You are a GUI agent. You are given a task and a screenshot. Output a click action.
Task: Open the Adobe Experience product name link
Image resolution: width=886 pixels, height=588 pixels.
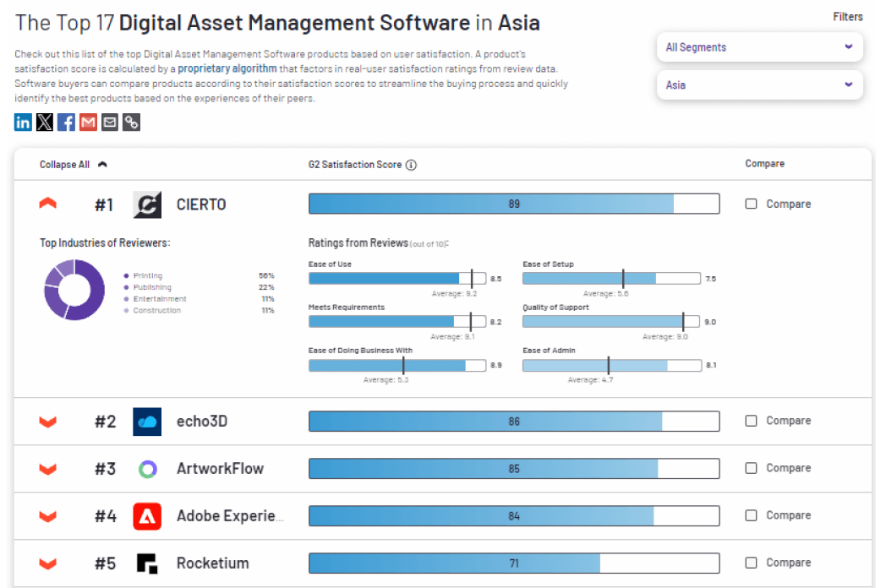(230, 516)
